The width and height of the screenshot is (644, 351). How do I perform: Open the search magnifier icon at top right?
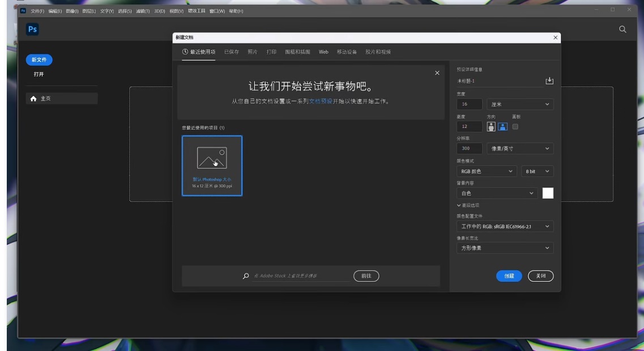(622, 29)
